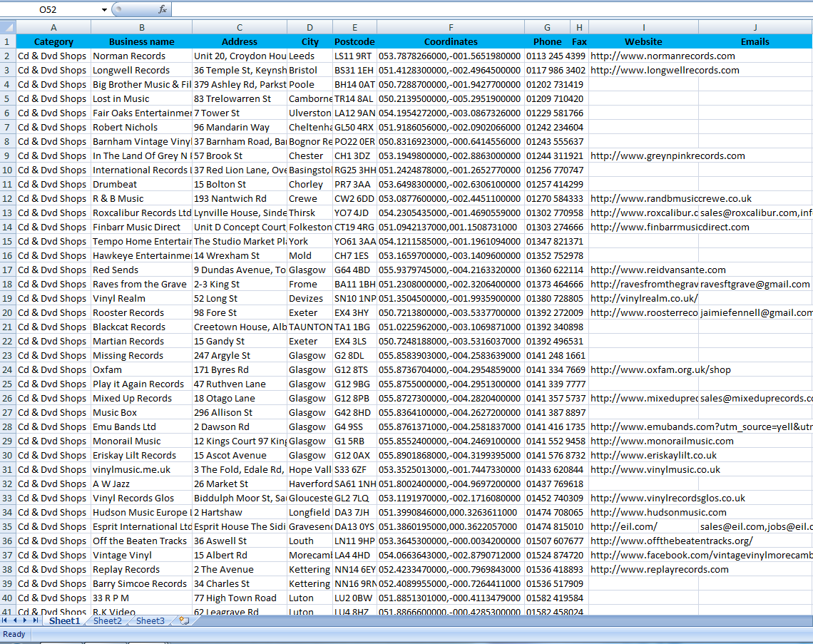The width and height of the screenshot is (813, 644).
Task: Select the 'Lost in Music' cell
Action: [141, 98]
